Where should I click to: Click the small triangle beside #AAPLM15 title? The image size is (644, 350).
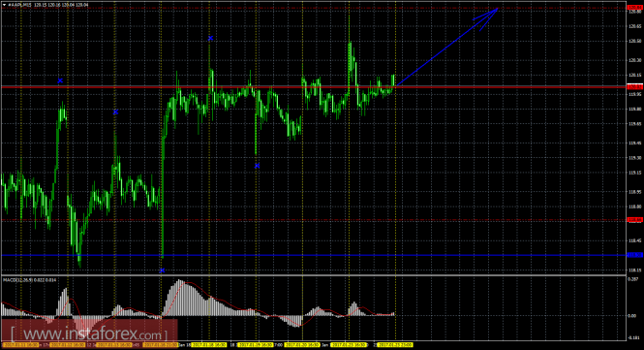[x=5, y=5]
